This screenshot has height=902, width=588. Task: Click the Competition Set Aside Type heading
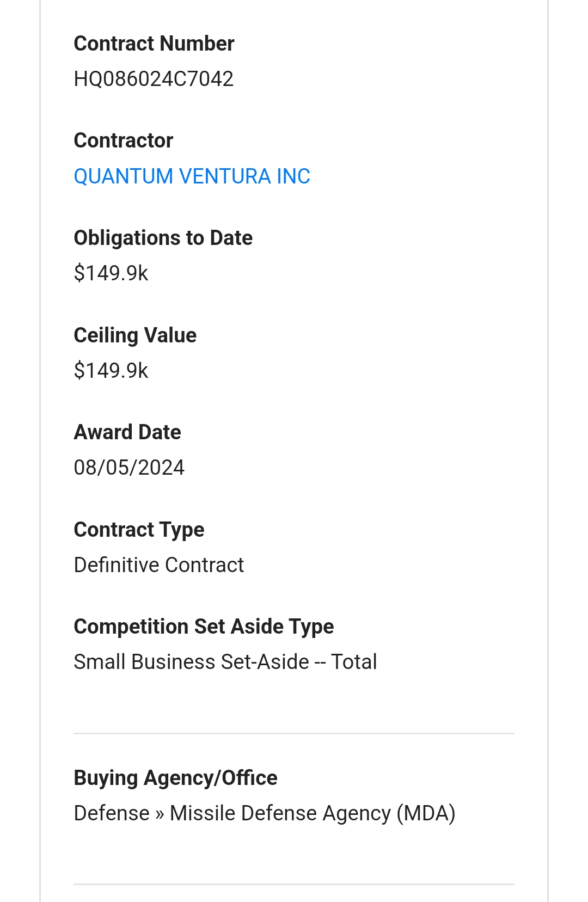[x=204, y=627]
